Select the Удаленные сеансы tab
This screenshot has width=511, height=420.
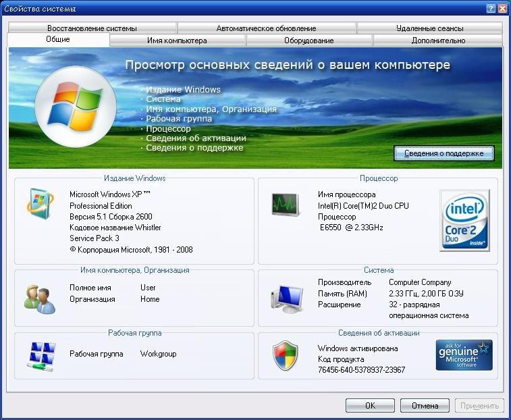[x=429, y=28]
